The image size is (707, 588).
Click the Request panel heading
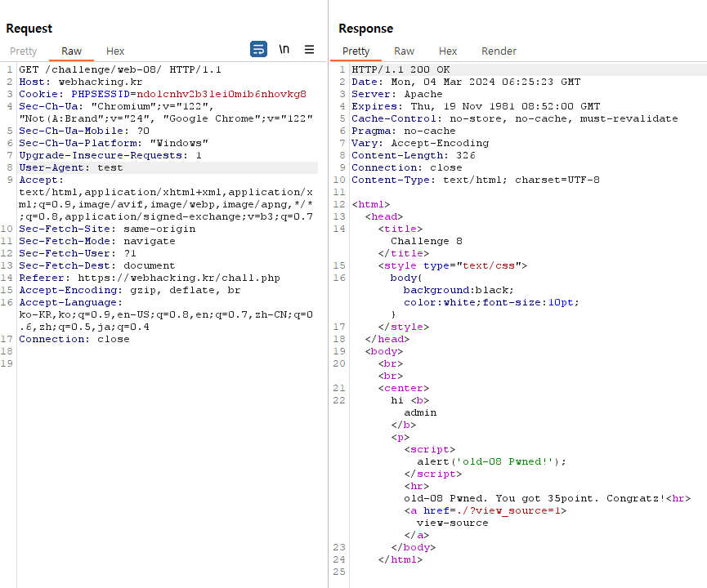click(29, 29)
